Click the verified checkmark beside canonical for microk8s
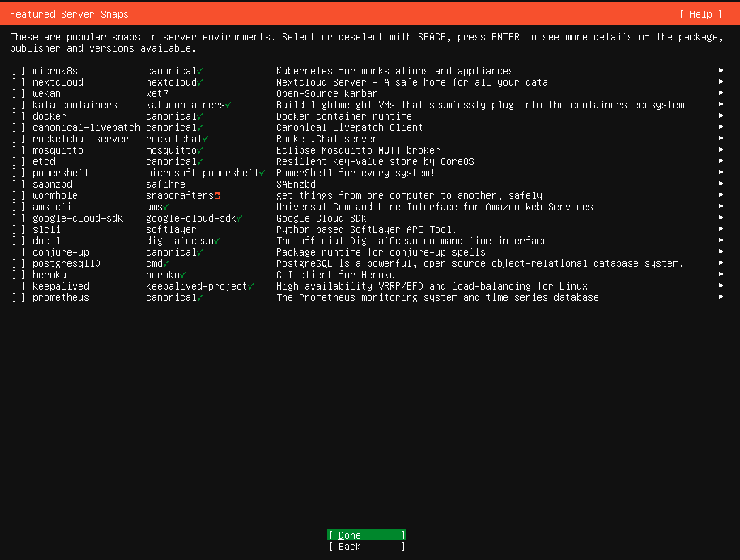Image resolution: width=740 pixels, height=560 pixels. [199, 71]
